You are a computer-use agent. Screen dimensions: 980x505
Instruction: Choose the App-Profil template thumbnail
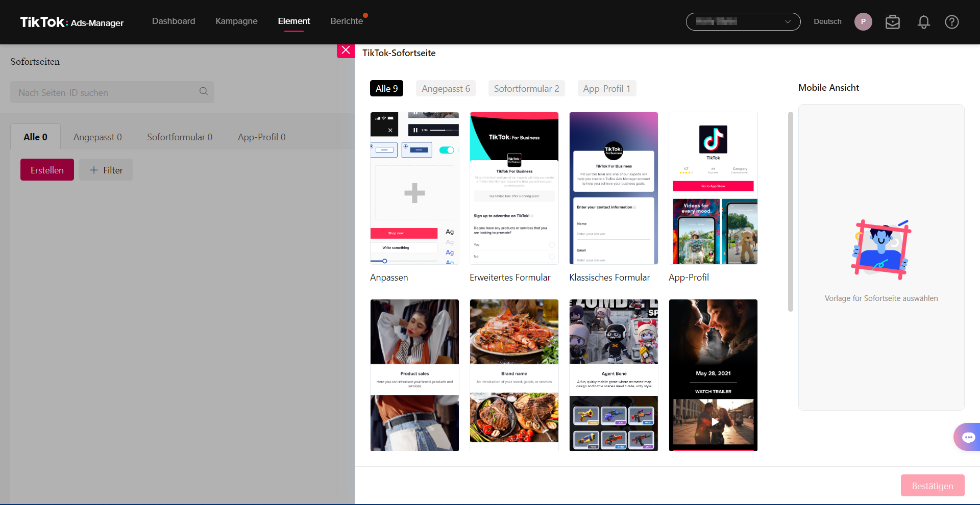pos(713,188)
